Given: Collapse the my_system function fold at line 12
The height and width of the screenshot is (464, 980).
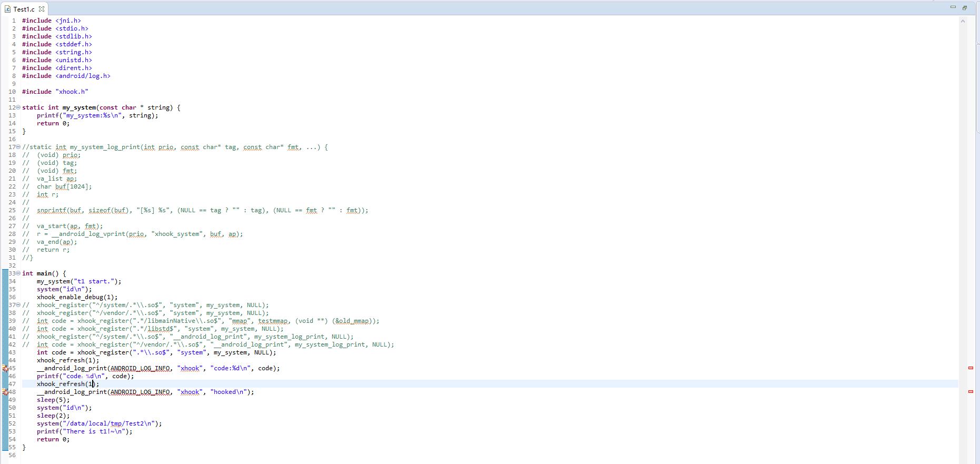Looking at the screenshot, I should coord(18,107).
